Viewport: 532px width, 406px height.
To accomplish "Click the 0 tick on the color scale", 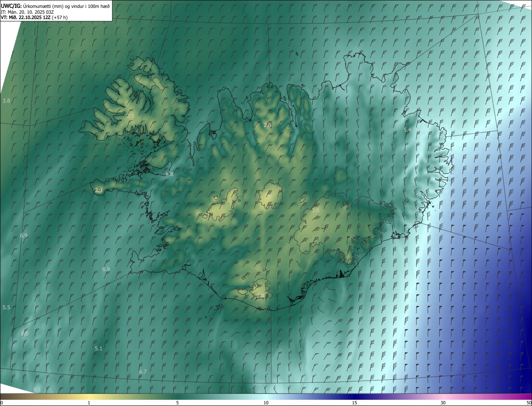I will click(1, 403).
